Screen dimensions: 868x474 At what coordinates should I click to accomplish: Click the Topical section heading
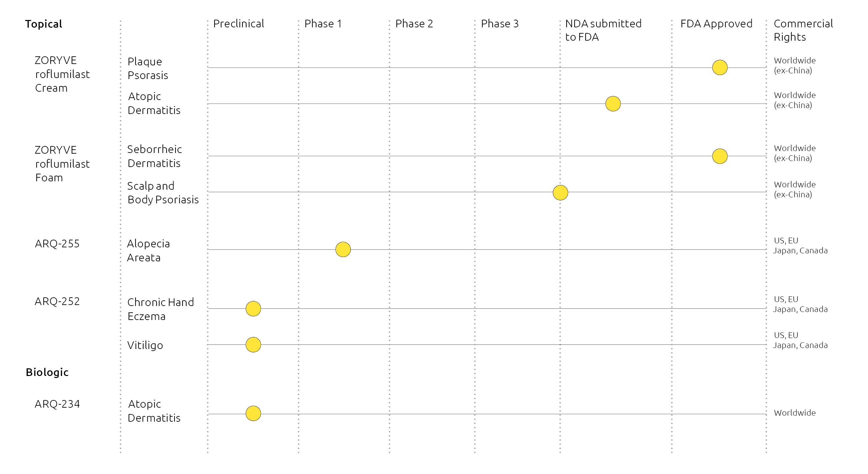pyautogui.click(x=44, y=24)
